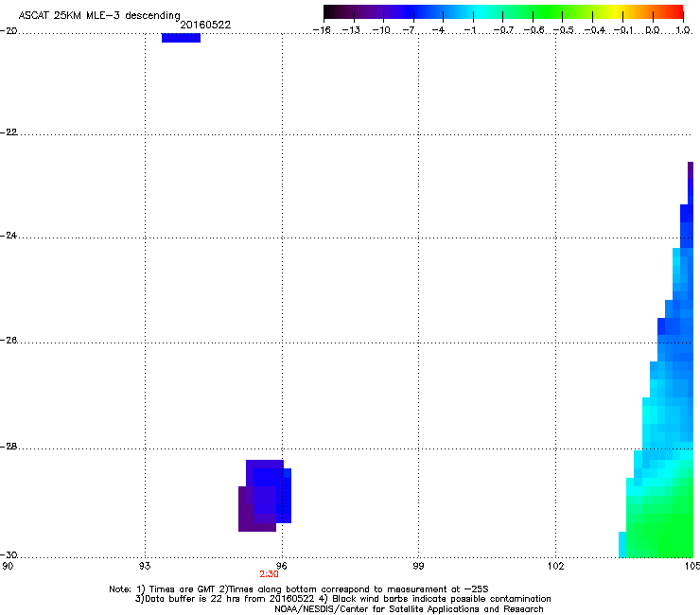Viewport: 700px width, 615px height.
Task: Click the color bar label "-16"
Action: click(322, 30)
